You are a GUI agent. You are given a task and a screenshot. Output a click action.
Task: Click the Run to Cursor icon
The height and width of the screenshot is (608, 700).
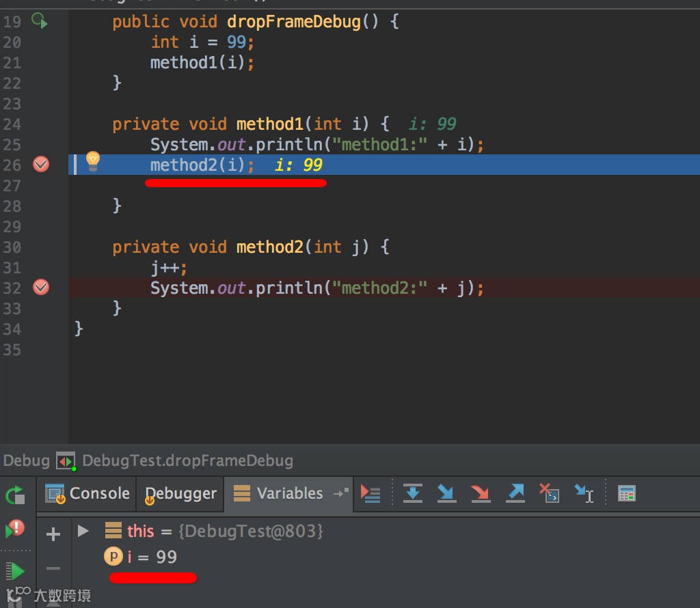[584, 493]
